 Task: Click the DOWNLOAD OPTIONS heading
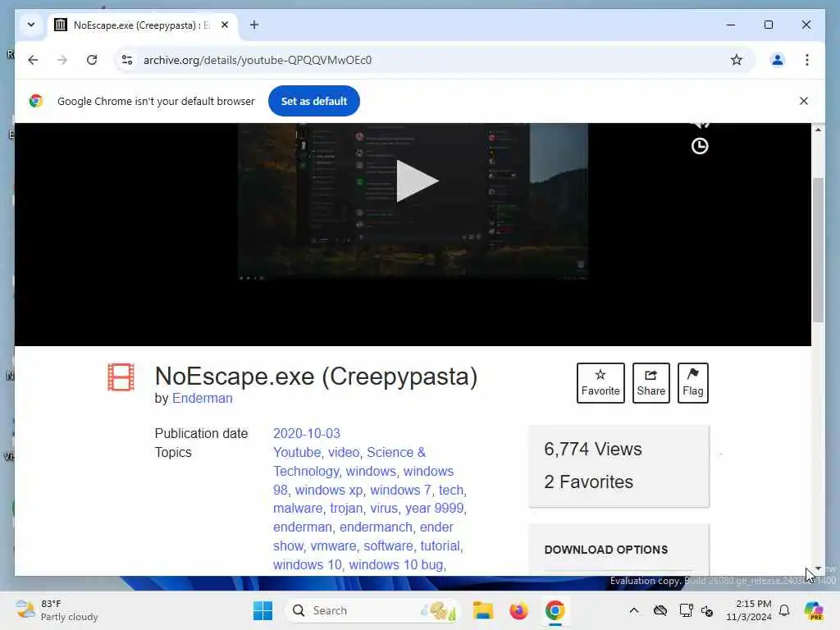[606, 550]
